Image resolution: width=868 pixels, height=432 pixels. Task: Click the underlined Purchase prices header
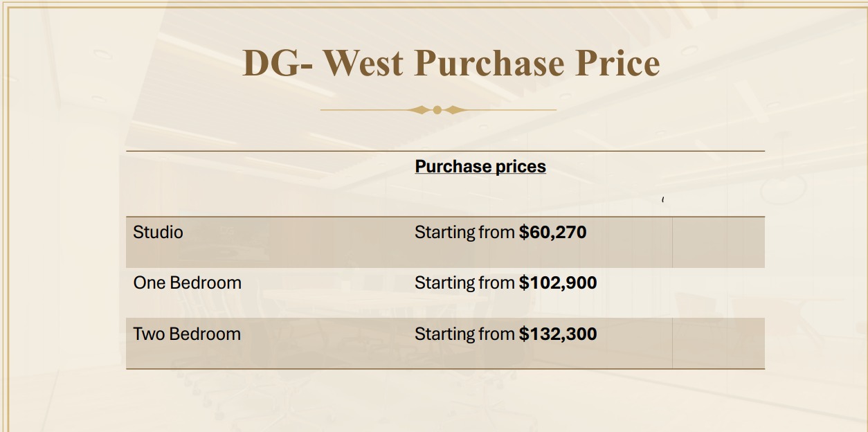pos(480,167)
